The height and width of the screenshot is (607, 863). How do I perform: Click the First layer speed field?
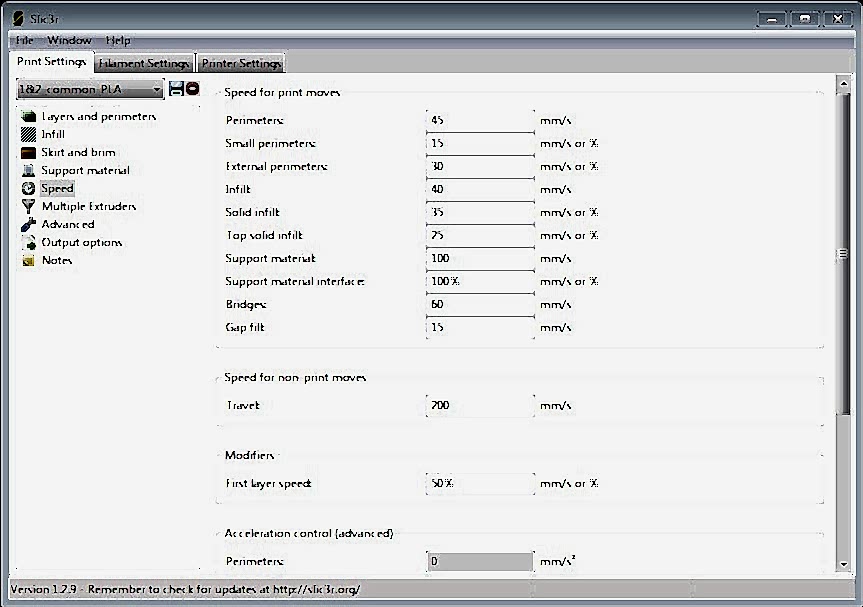pos(480,483)
